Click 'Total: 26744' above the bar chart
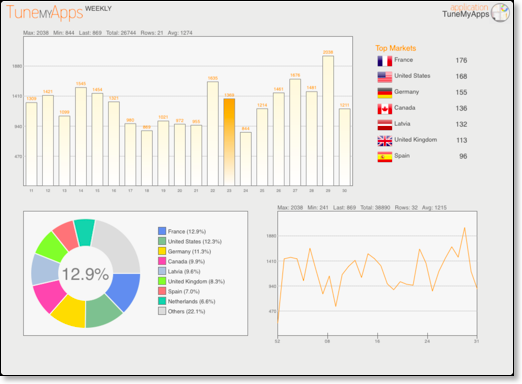 pyautogui.click(x=121, y=33)
